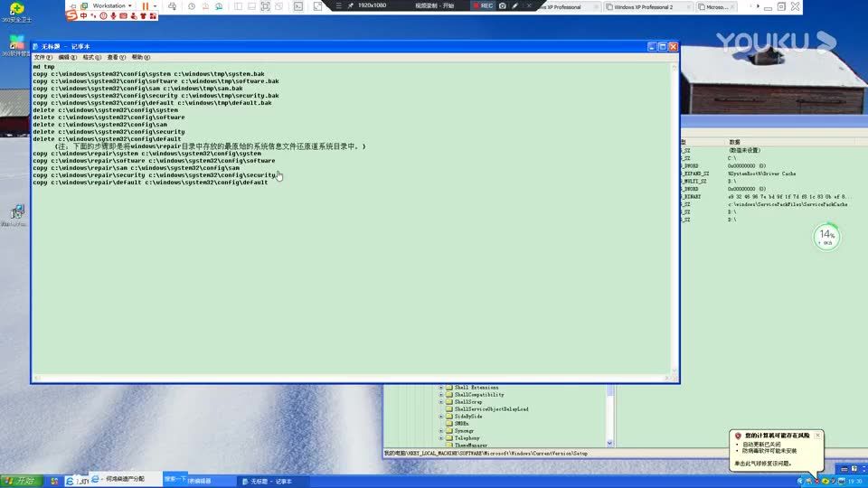
Task: Take a snapshot with the clock icon
Action: [192, 6]
